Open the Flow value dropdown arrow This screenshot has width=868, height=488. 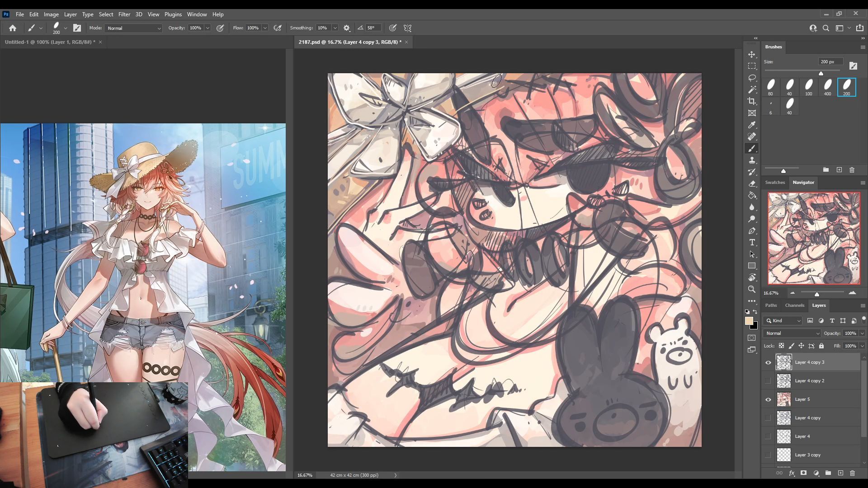[265, 28]
